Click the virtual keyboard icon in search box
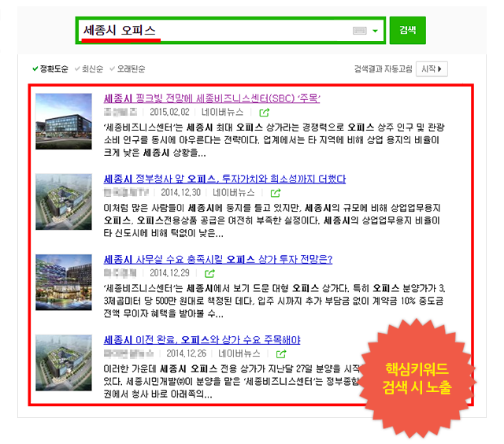Screen dimensions: 504x444 [x=359, y=31]
